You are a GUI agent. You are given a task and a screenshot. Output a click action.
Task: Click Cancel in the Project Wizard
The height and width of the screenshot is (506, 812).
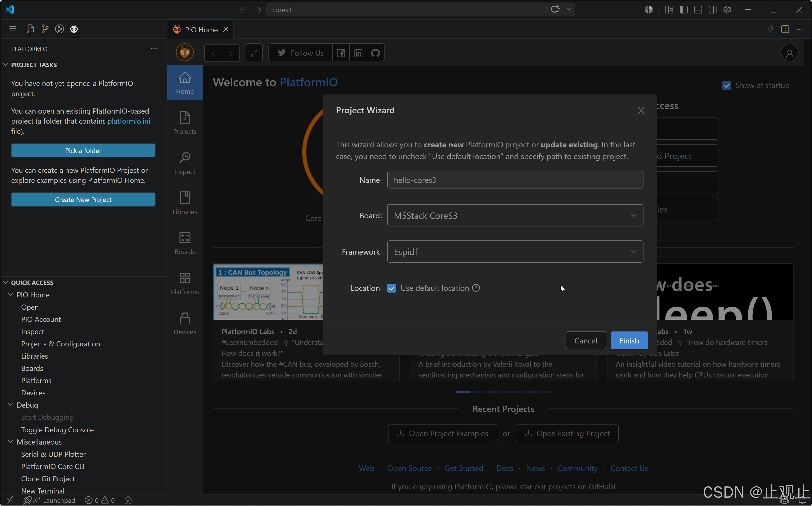586,341
